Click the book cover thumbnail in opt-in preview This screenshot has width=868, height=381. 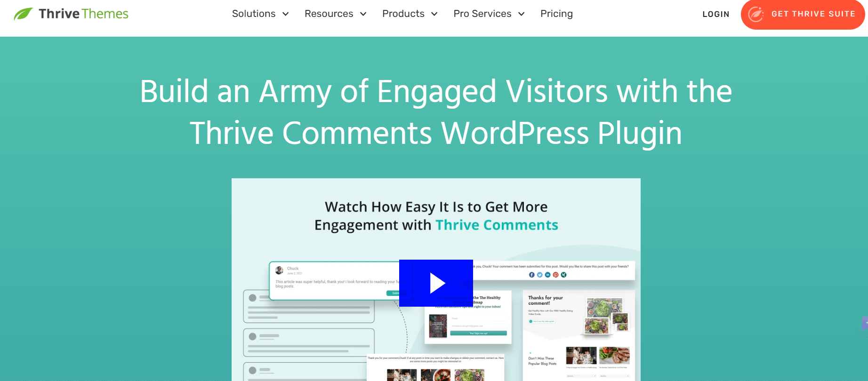tap(438, 325)
